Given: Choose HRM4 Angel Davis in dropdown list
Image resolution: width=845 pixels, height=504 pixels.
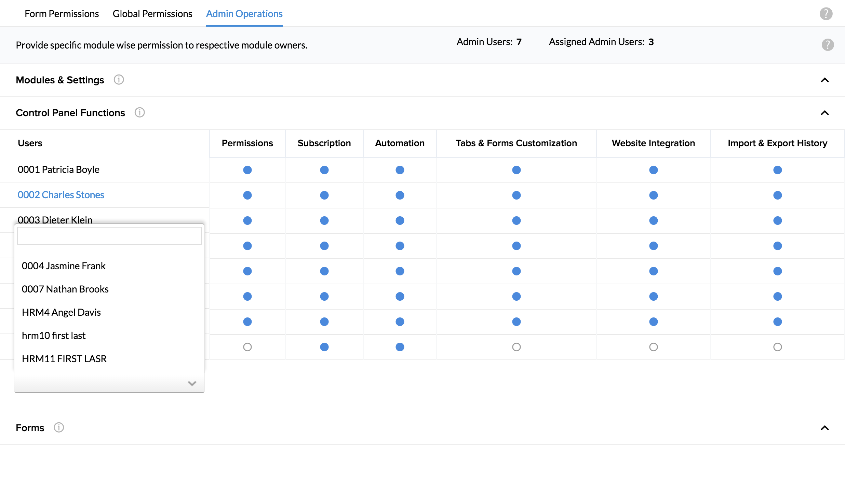Looking at the screenshot, I should click(61, 312).
